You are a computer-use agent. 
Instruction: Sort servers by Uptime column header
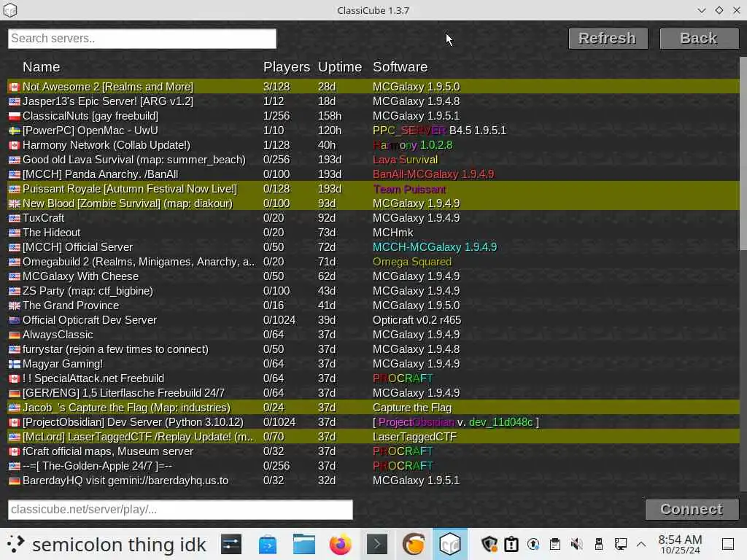coord(340,67)
